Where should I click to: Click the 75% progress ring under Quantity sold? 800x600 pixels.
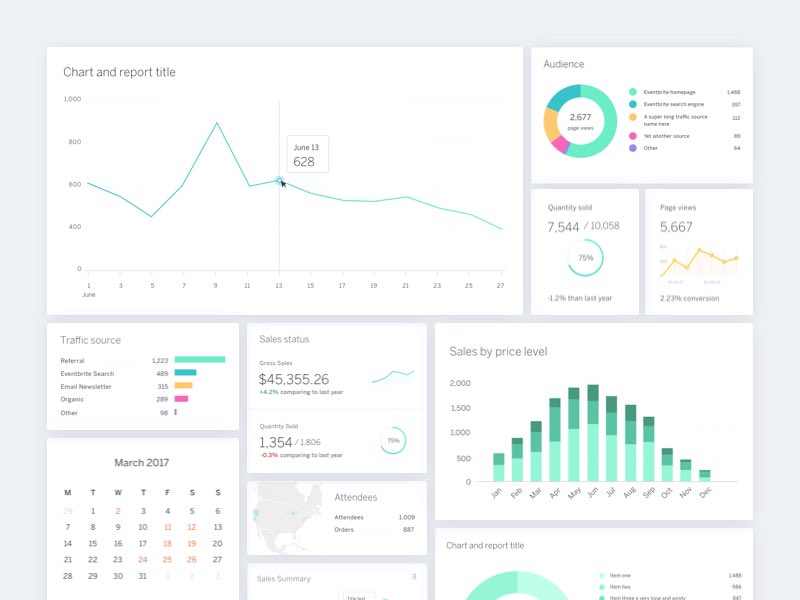pos(585,258)
